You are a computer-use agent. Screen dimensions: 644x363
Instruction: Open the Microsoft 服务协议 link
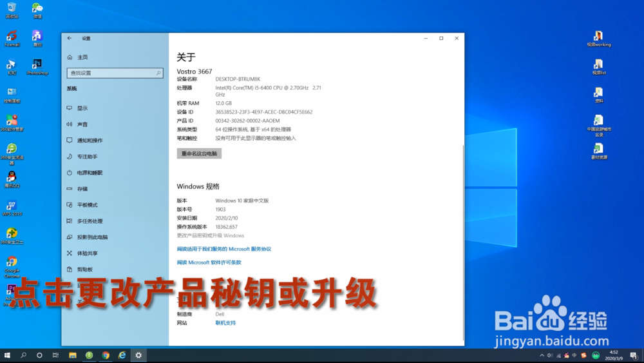click(224, 249)
